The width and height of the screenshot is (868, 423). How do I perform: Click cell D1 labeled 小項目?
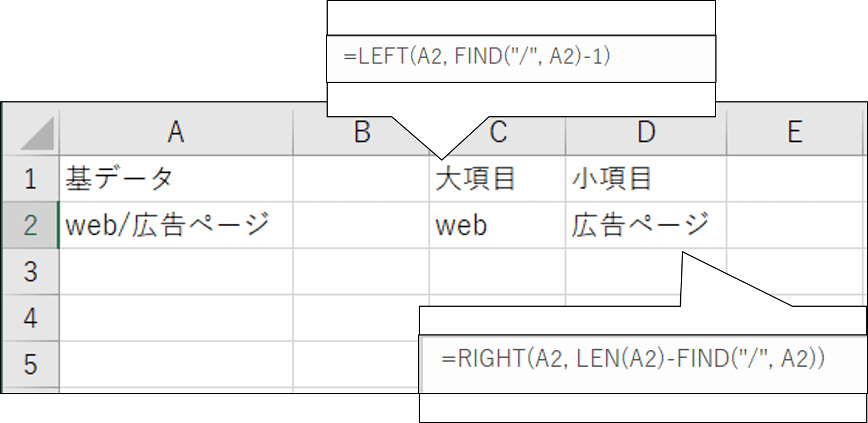click(x=646, y=178)
